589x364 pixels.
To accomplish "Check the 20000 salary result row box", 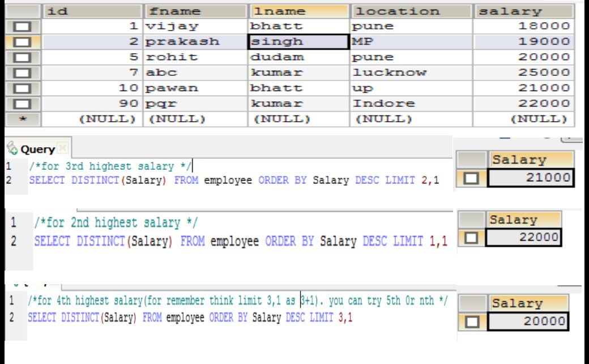I will tap(472, 322).
